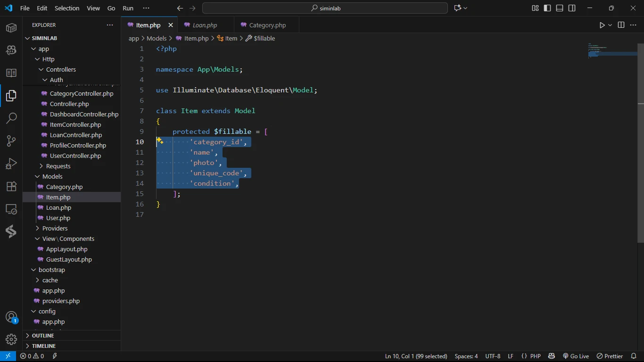The height and width of the screenshot is (362, 644).
Task: Switch to the Loan.php tab
Action: coord(205,25)
